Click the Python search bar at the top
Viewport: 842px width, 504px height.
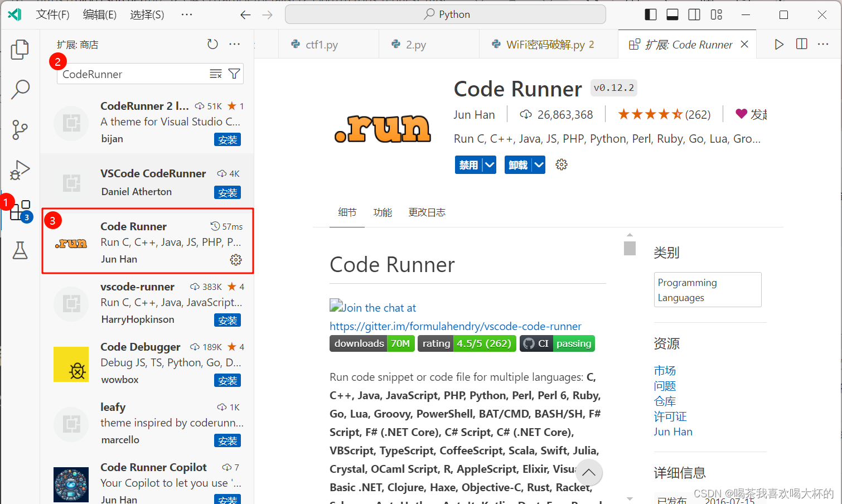[445, 14]
